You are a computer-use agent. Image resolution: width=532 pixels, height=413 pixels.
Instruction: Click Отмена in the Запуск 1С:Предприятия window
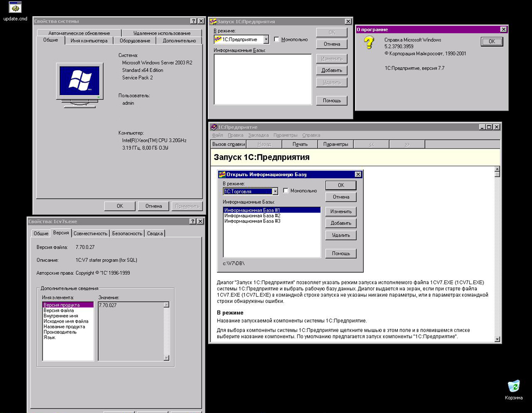click(332, 44)
